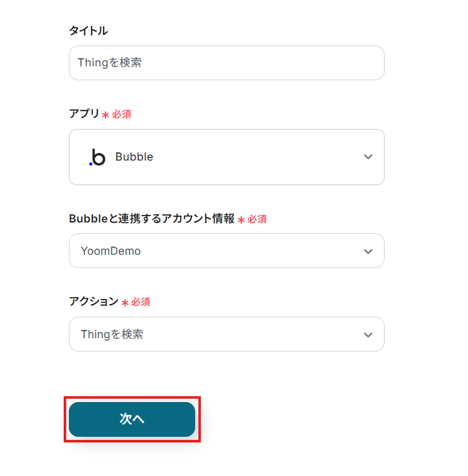
Task: Click the 次へ button
Action: pyautogui.click(x=132, y=419)
